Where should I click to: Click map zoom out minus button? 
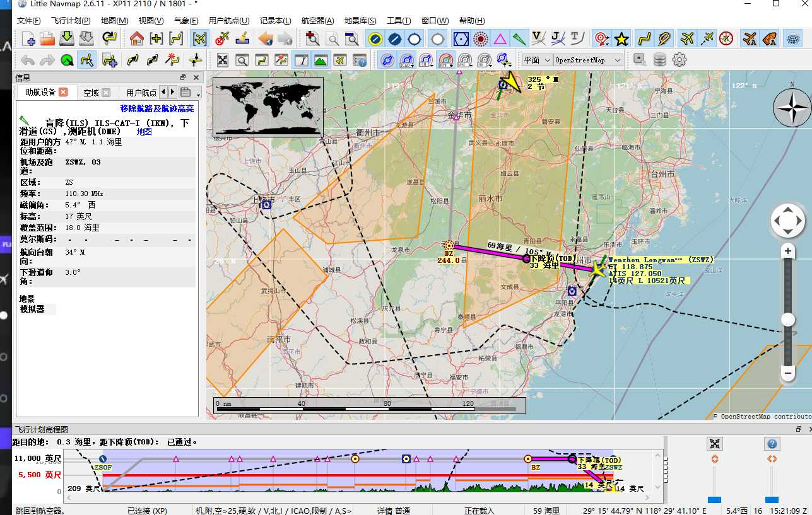tap(787, 373)
